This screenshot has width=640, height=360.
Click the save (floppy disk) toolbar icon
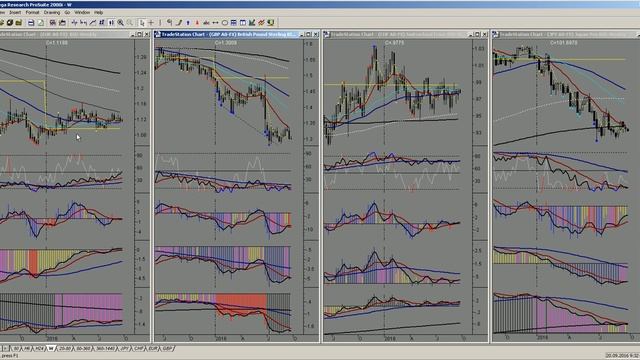point(31,22)
